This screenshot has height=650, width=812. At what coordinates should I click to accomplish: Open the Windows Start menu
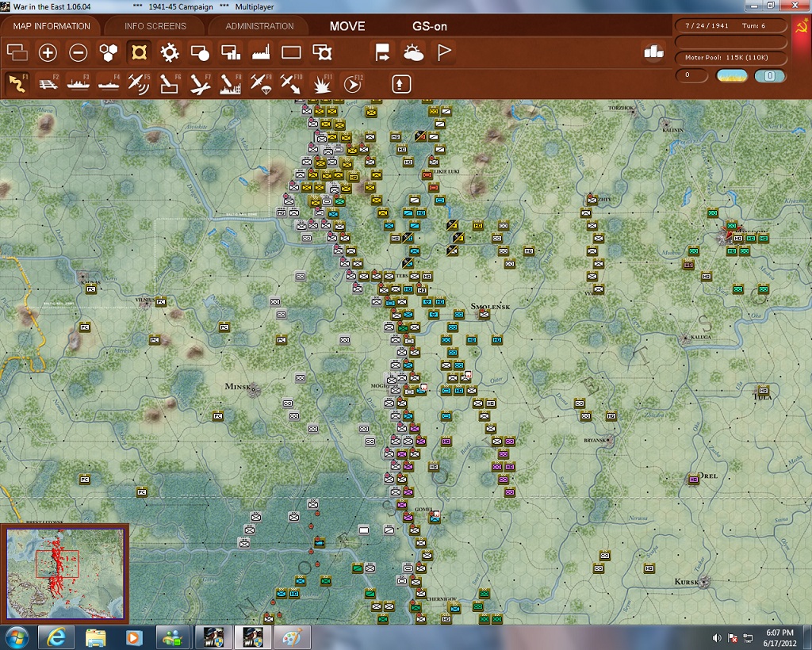coord(16,637)
